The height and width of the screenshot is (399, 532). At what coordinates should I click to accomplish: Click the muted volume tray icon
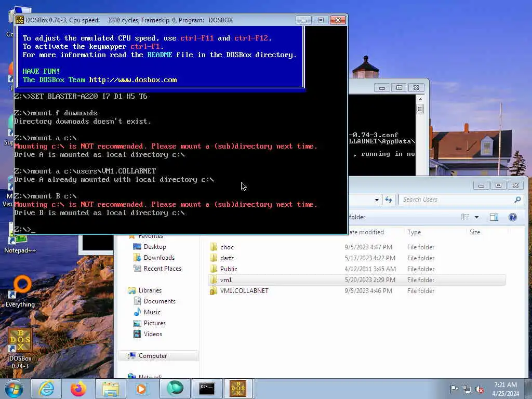480,389
